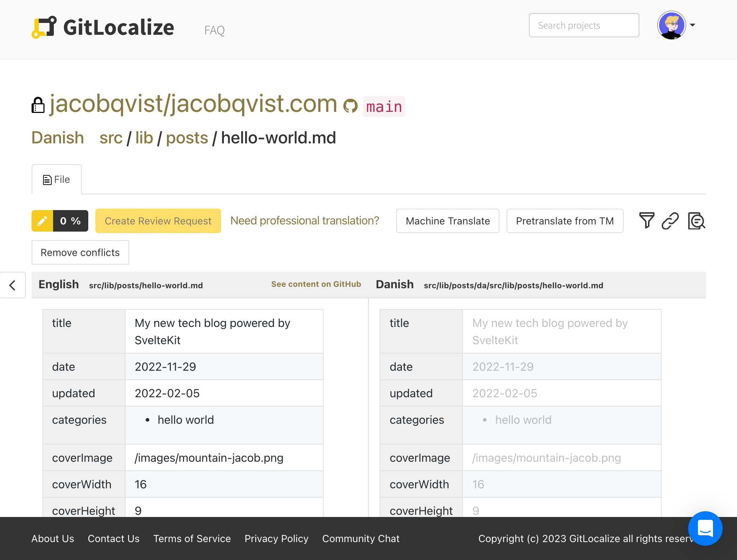The height and width of the screenshot is (560, 737).
Task: Click Pretranslate from TM button
Action: (x=565, y=221)
